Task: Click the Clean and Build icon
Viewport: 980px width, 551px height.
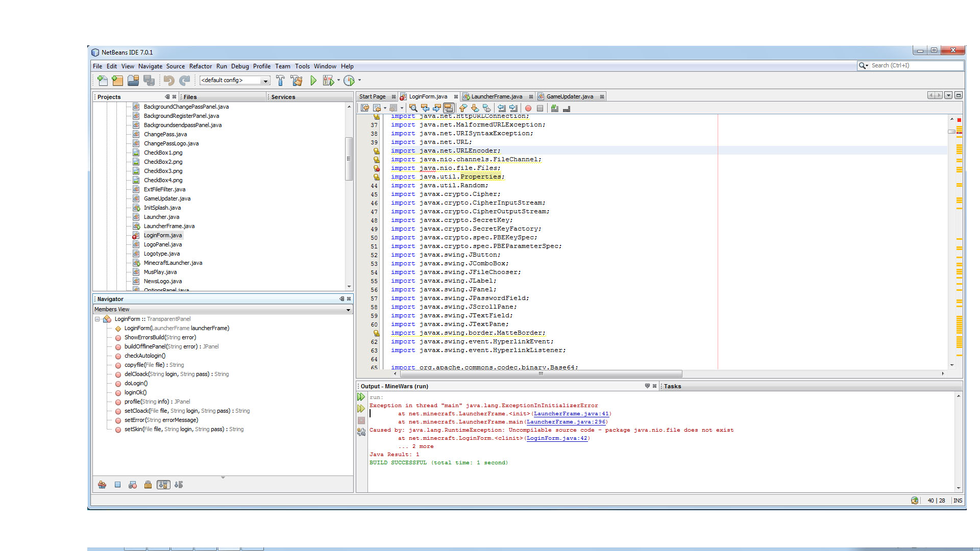Action: (297, 80)
